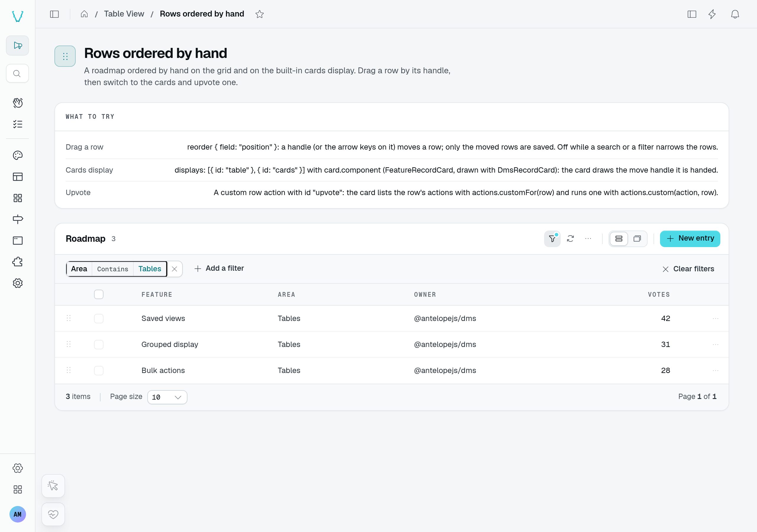The image size is (757, 532).
Task: Click Clear filters
Action: tap(688, 269)
